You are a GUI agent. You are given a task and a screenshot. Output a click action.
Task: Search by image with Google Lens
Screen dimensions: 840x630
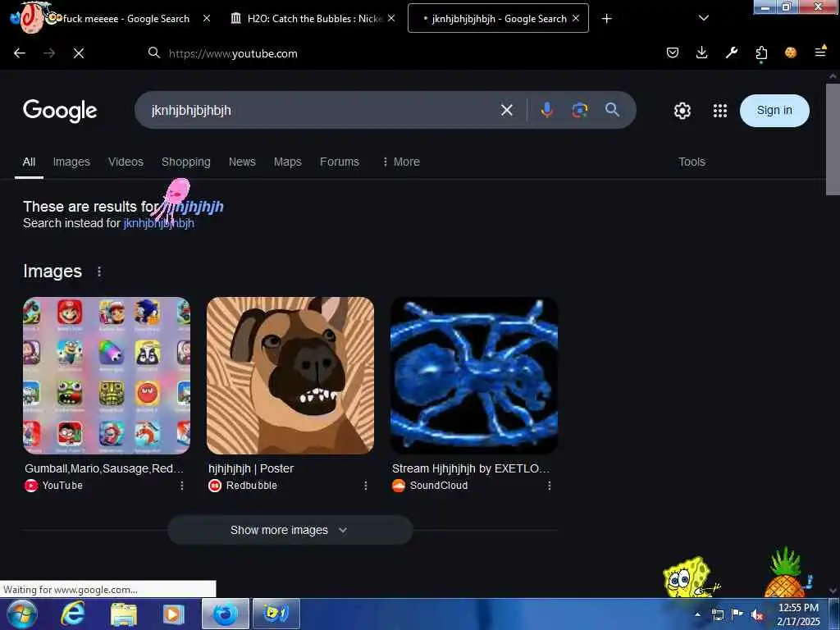(580, 111)
